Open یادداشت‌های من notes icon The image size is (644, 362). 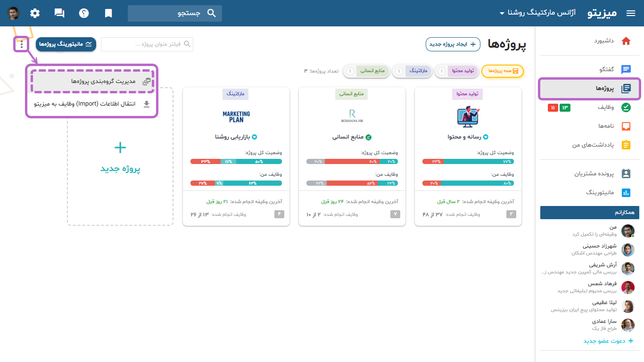pyautogui.click(x=626, y=145)
